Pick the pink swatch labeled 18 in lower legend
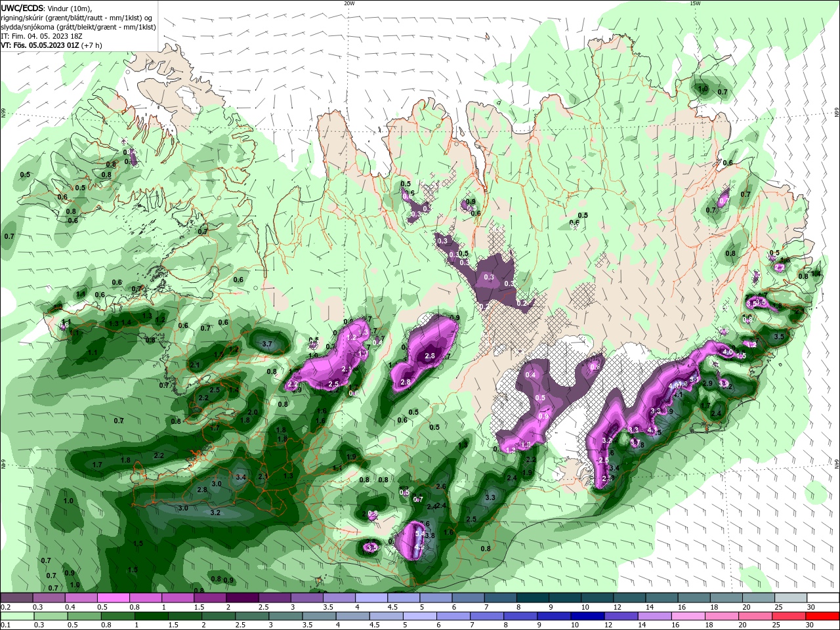Viewport: 840px width, 630px height. click(x=721, y=616)
